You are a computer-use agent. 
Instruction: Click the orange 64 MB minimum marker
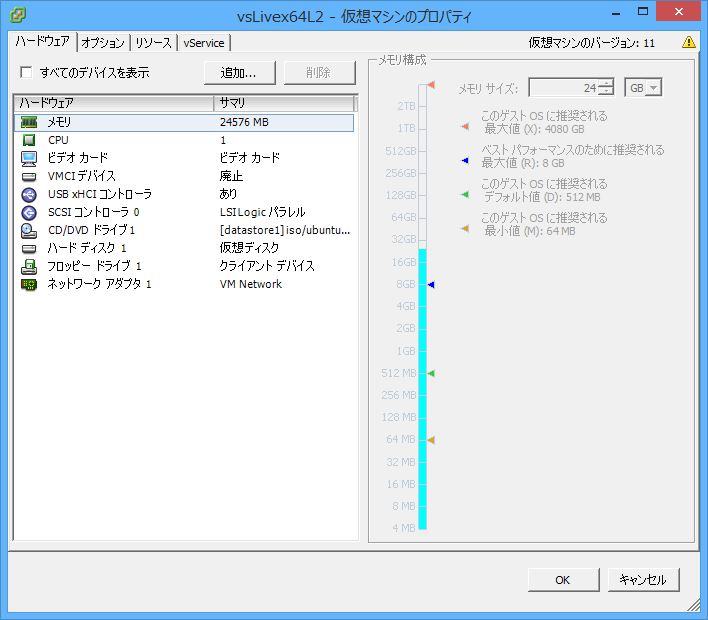(431, 440)
